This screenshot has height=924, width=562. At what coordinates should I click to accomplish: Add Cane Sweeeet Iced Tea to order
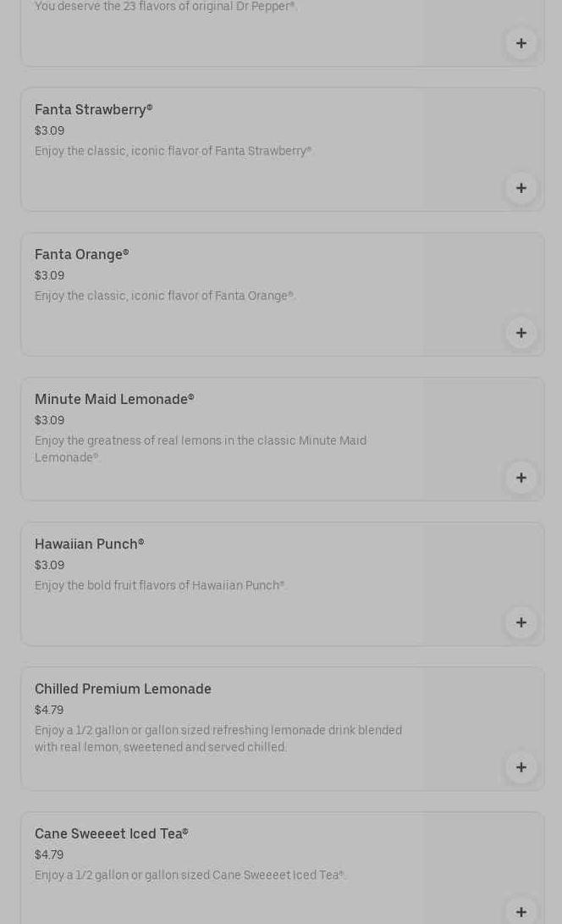pyautogui.click(x=521, y=911)
